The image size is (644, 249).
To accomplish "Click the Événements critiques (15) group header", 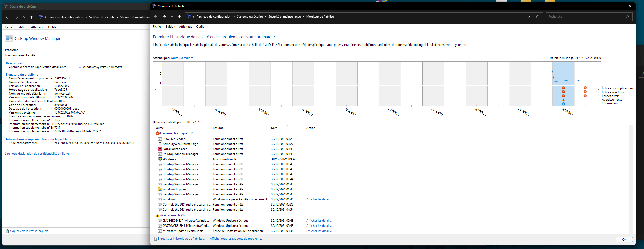I will pos(177,133).
